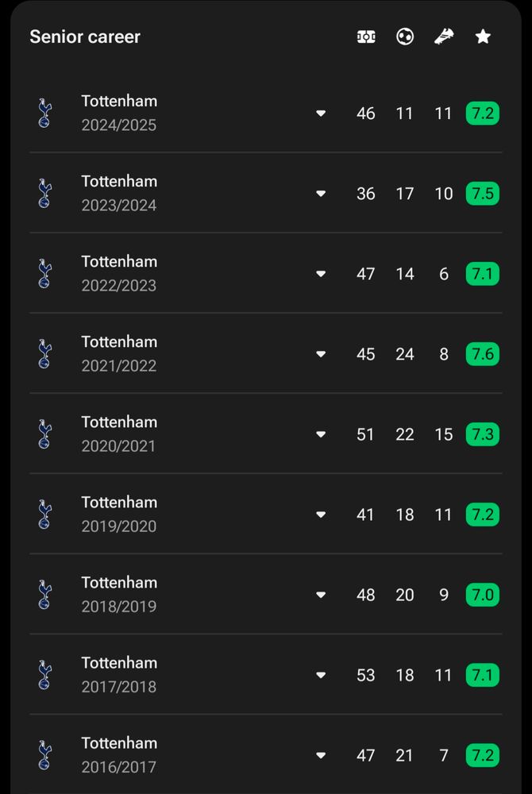Expand the 2023/2024 season dropdown arrow

[321, 194]
